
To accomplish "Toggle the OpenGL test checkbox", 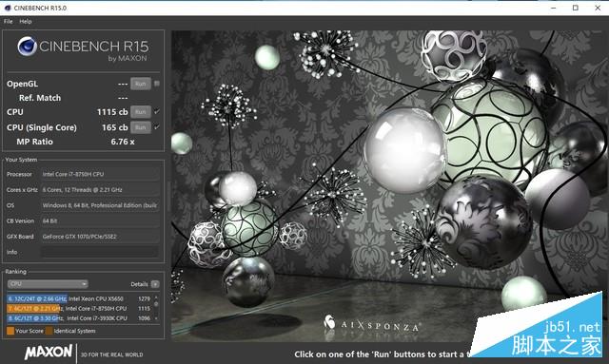I will 157,84.
